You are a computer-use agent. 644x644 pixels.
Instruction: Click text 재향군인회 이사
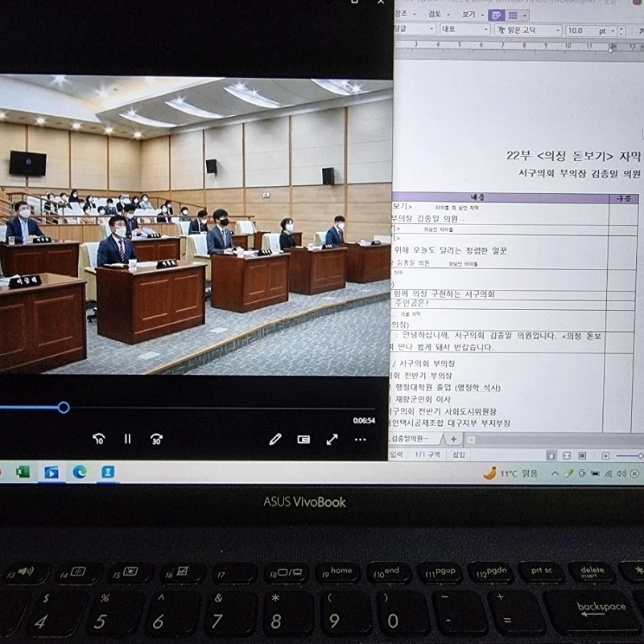[x=423, y=399]
